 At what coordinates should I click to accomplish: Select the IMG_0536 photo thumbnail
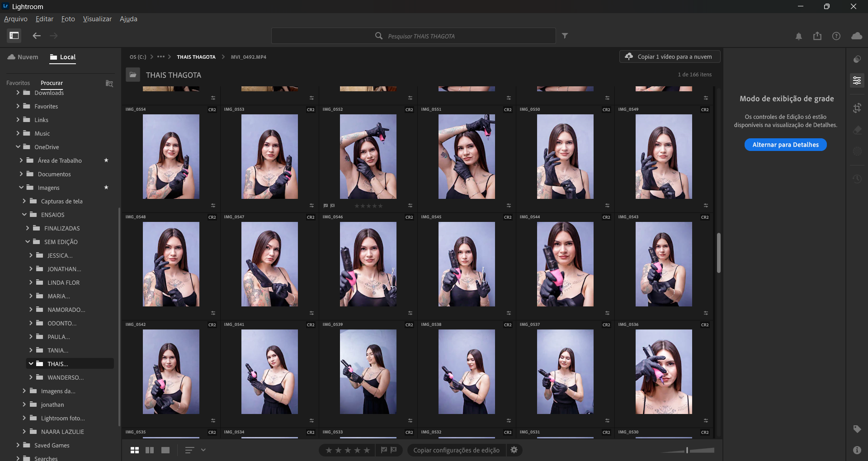(x=663, y=372)
